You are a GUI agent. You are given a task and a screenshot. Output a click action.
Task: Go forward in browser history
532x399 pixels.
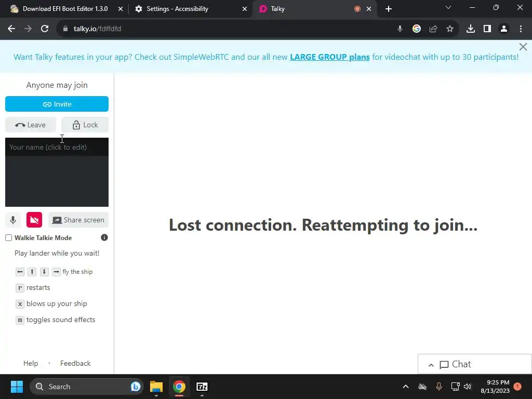coord(28,29)
